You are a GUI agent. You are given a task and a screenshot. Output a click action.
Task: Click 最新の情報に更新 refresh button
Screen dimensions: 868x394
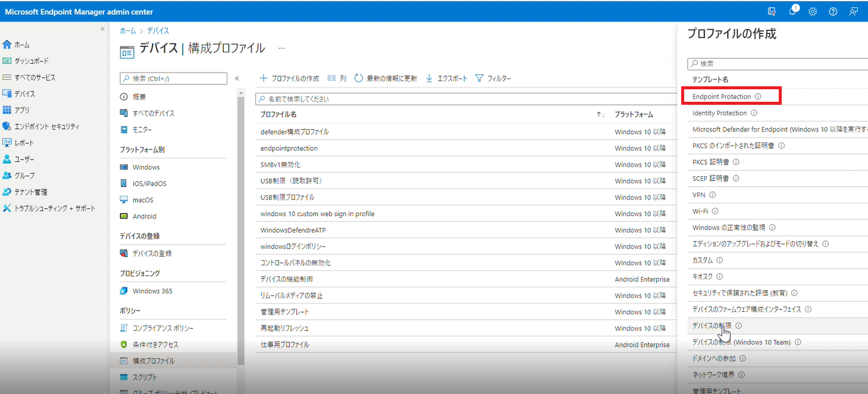coord(386,79)
